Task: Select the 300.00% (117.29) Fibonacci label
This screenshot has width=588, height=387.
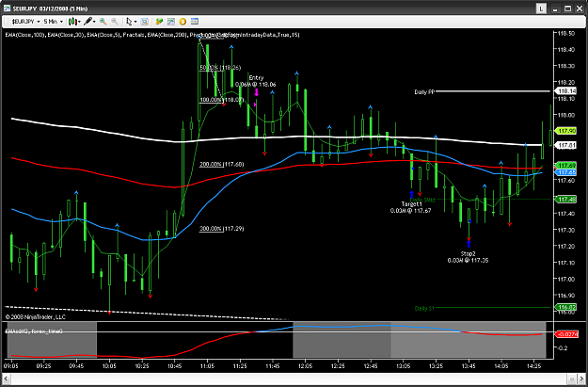Action: click(221, 229)
